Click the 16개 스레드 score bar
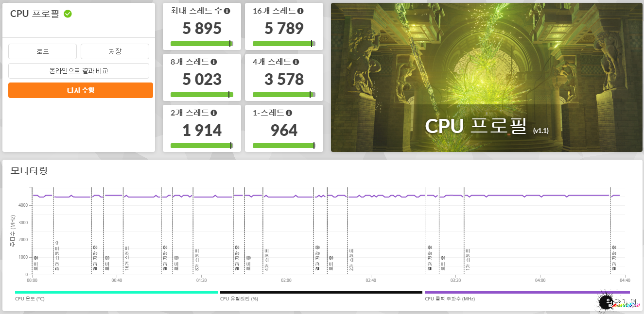 [284, 44]
